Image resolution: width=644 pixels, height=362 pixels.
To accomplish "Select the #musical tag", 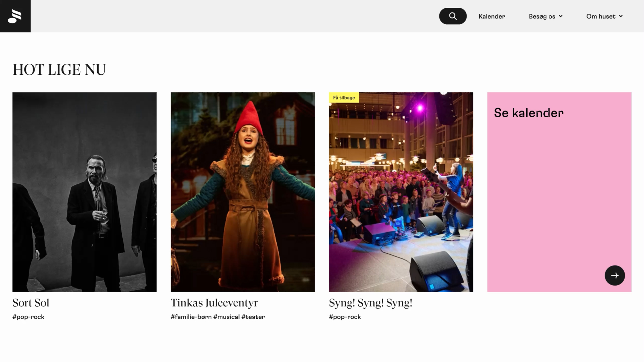I will tap(226, 317).
